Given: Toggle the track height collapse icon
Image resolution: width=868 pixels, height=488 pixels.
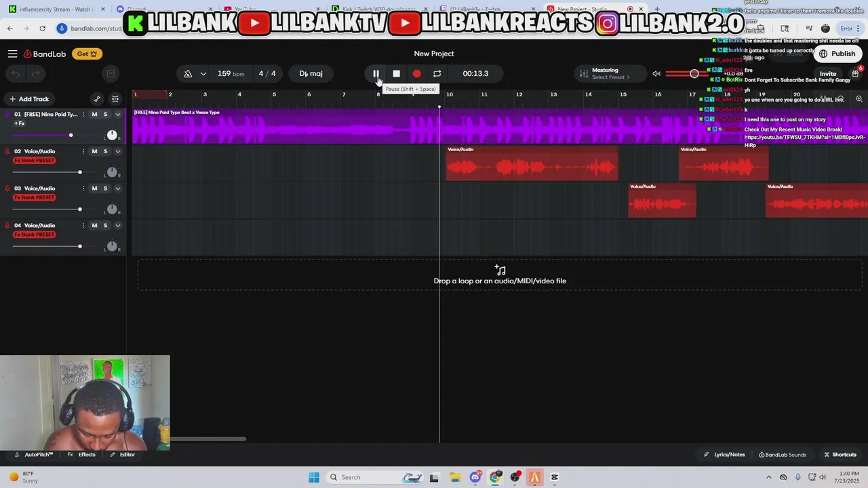Looking at the screenshot, I should click(x=115, y=99).
